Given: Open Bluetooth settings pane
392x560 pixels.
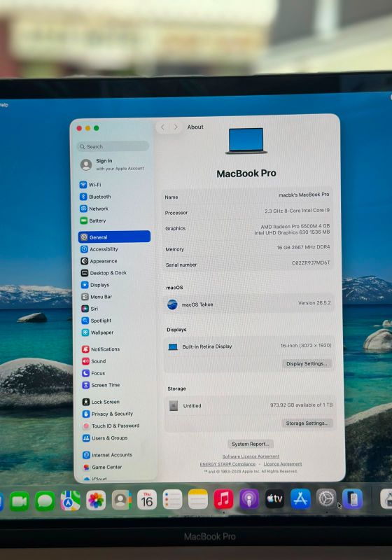Looking at the screenshot, I should coord(95,197).
